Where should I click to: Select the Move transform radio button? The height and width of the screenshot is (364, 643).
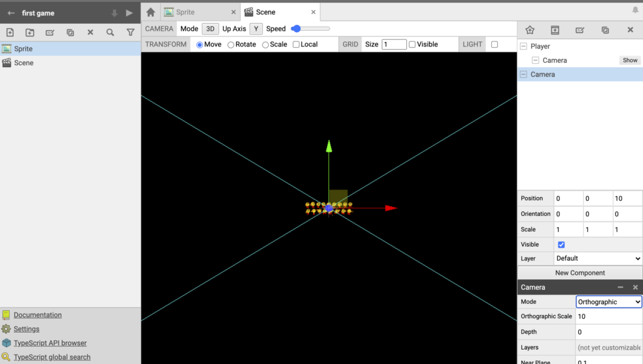click(x=200, y=45)
